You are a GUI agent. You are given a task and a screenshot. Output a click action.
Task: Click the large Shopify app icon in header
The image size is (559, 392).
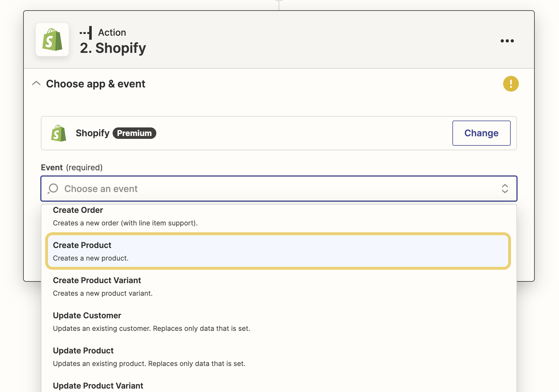point(52,40)
